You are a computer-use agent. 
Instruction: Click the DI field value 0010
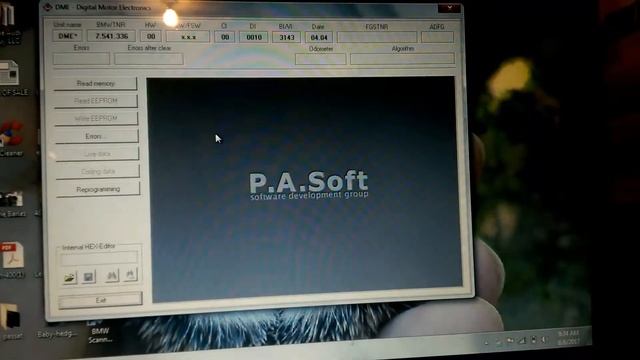pyautogui.click(x=254, y=37)
